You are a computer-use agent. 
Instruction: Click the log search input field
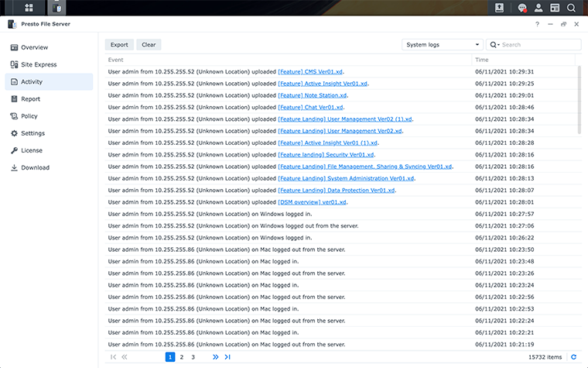(x=538, y=45)
